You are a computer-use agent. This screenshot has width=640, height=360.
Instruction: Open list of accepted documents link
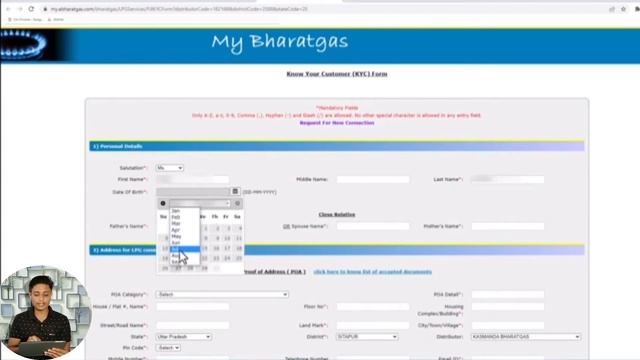pos(372,272)
